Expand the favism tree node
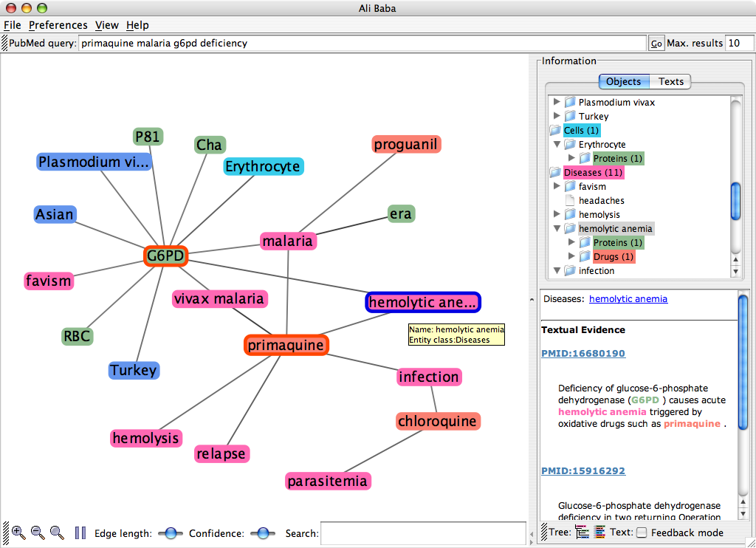Viewport: 756px width, 548px height. click(x=557, y=187)
